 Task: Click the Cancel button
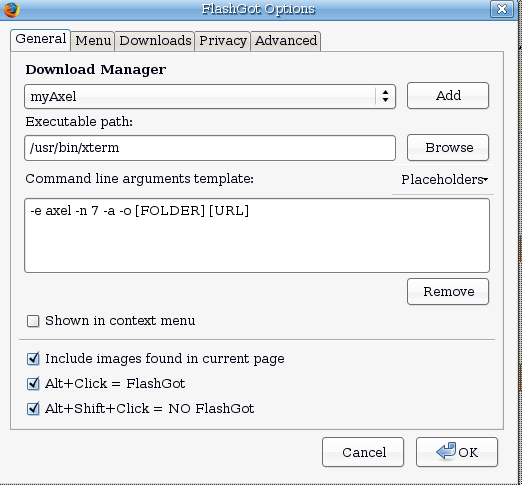[x=363, y=452]
